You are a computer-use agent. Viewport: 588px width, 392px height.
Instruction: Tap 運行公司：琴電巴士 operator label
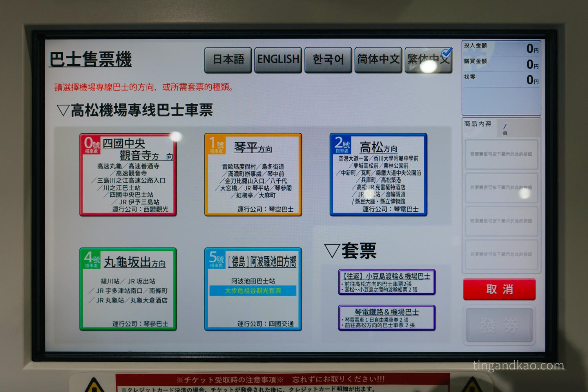coord(390,209)
